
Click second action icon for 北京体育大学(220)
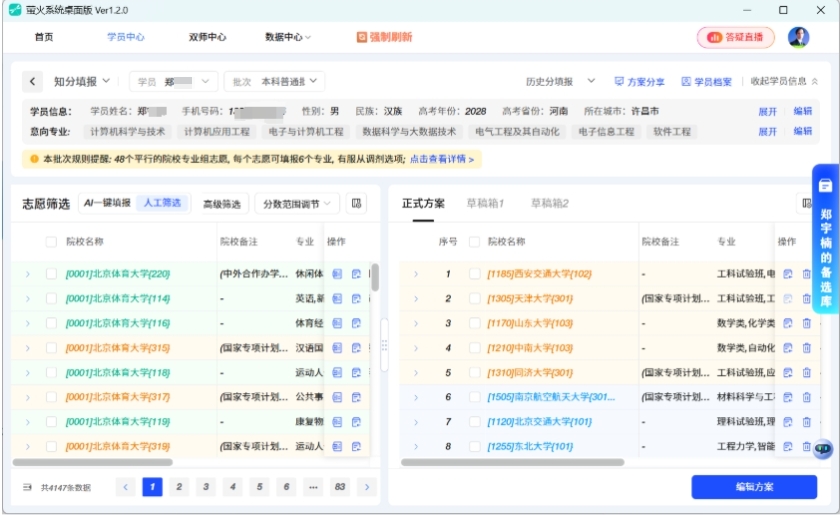tap(356, 274)
